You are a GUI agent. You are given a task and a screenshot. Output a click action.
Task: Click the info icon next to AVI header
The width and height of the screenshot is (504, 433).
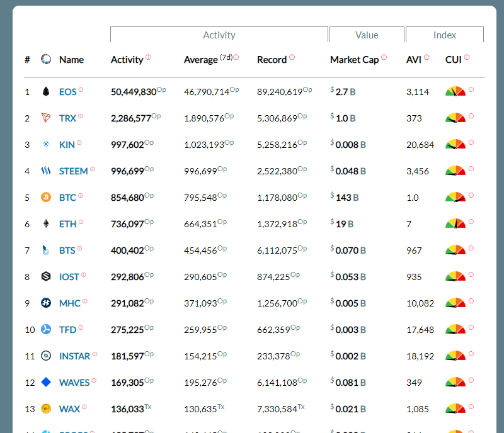click(x=427, y=57)
